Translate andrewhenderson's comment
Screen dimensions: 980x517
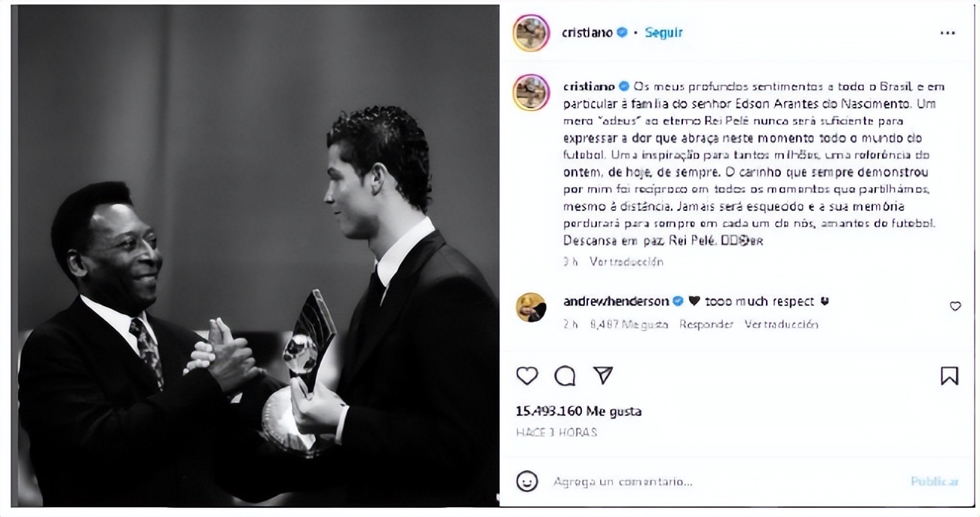click(x=781, y=324)
